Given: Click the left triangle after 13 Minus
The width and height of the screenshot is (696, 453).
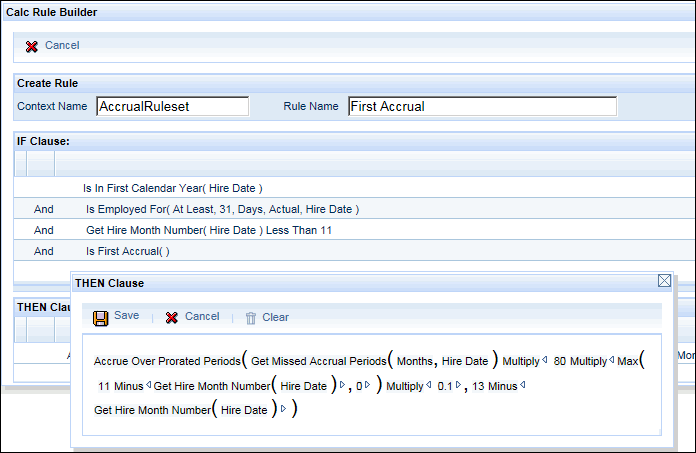Looking at the screenshot, I should (523, 385).
